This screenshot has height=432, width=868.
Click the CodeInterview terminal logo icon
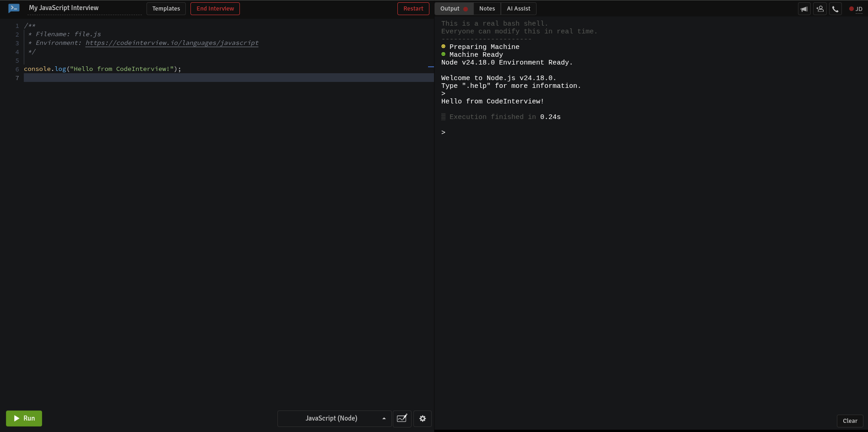[x=14, y=8]
